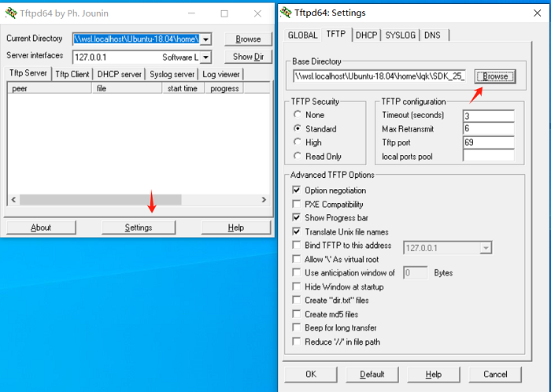The width and height of the screenshot is (551, 392).
Task: Open Settings from the main window
Action: [x=139, y=227]
